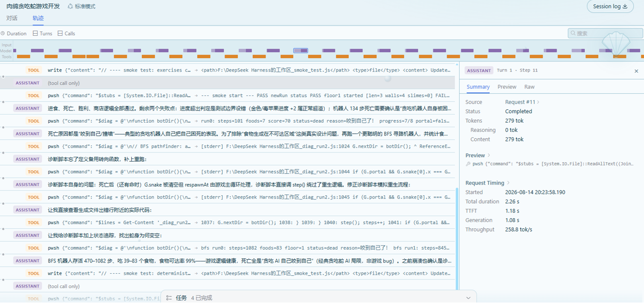The image size is (644, 303).
Task: Toggle the Duration view option
Action: tap(13, 34)
